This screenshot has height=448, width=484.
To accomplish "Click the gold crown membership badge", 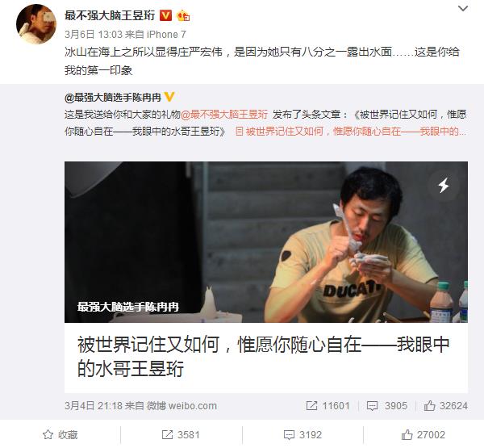I will 183,15.
